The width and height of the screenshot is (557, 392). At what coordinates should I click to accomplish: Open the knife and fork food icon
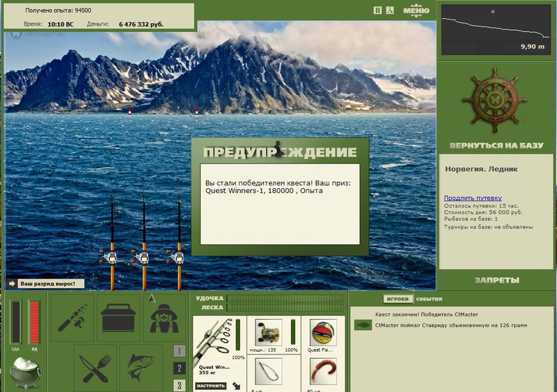(x=95, y=368)
